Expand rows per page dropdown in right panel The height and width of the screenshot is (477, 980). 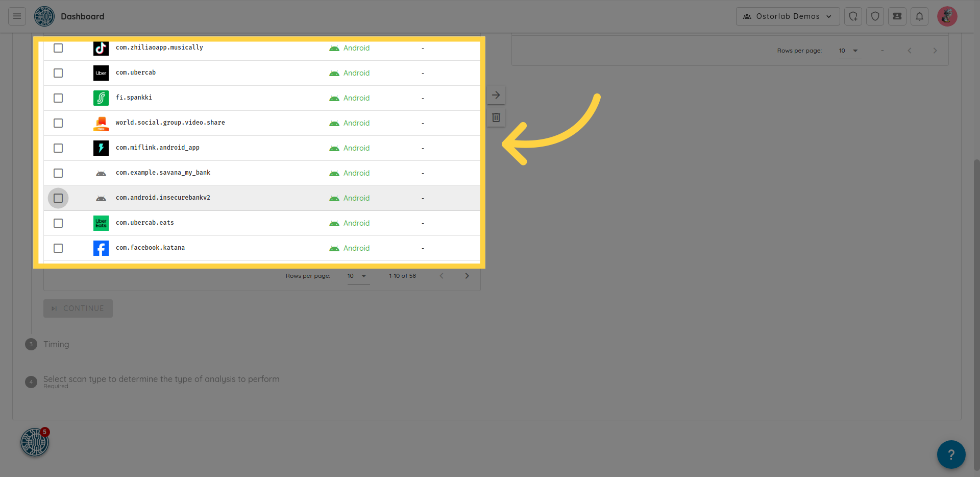pyautogui.click(x=849, y=51)
